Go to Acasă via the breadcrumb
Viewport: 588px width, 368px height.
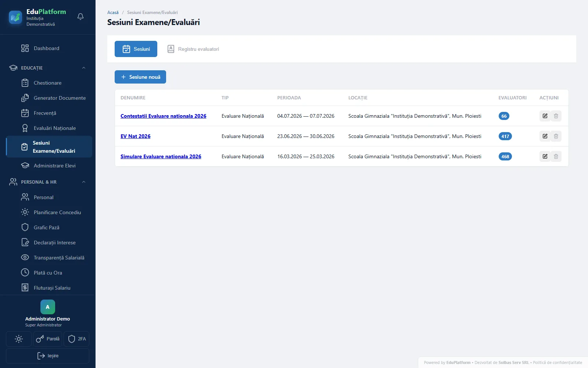[x=113, y=13]
